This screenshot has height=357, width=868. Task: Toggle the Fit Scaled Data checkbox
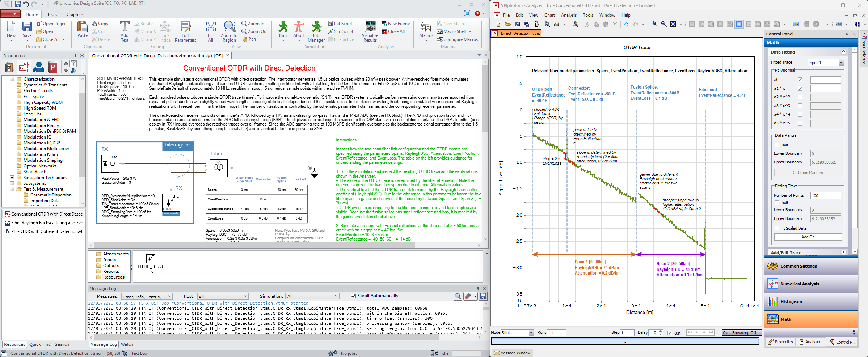(x=777, y=228)
